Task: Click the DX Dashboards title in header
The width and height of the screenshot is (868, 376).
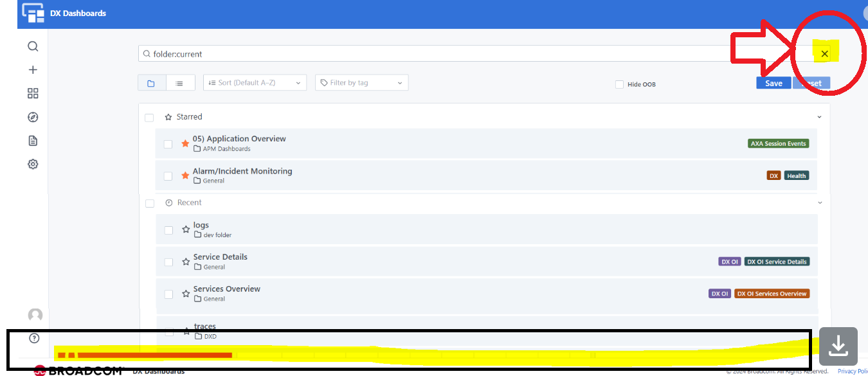Action: [x=78, y=13]
